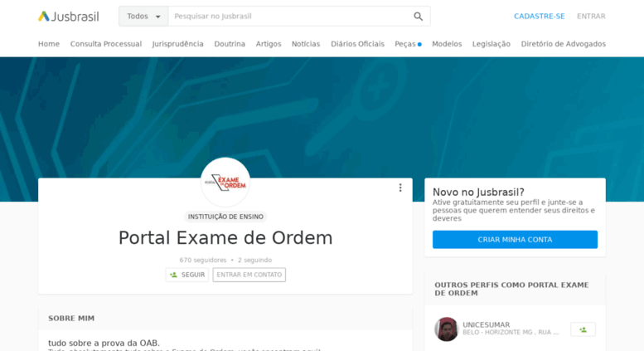Open Notícias section
The width and height of the screenshot is (644, 351).
(306, 44)
